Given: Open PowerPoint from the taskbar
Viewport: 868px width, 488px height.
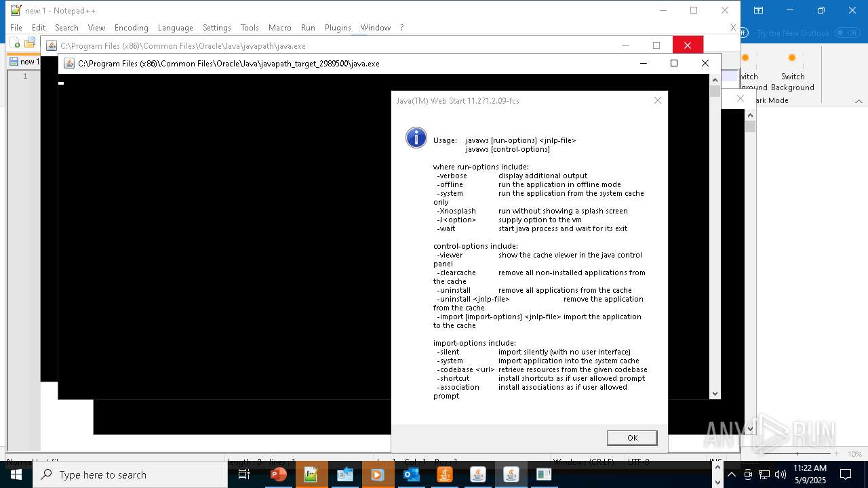Looking at the screenshot, I should click(278, 474).
